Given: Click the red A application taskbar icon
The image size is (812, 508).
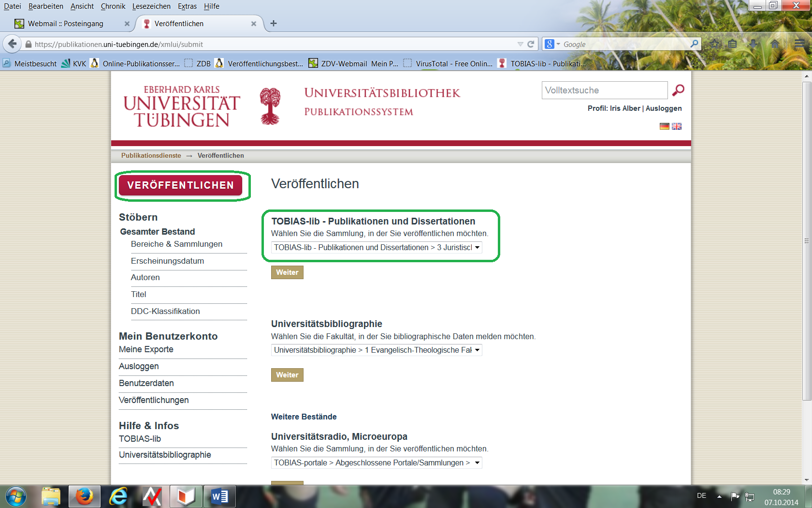Looking at the screenshot, I should [152, 497].
